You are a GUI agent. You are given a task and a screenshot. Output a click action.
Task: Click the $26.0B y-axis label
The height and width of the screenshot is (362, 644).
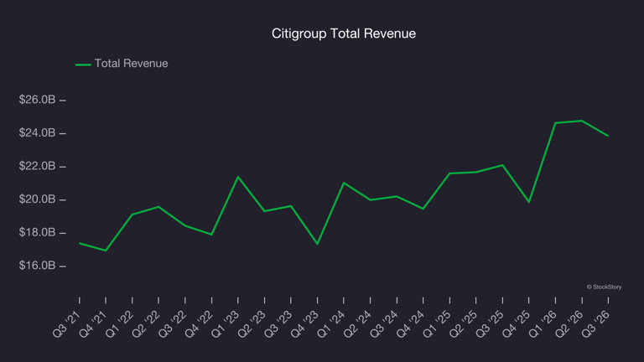[37, 100]
